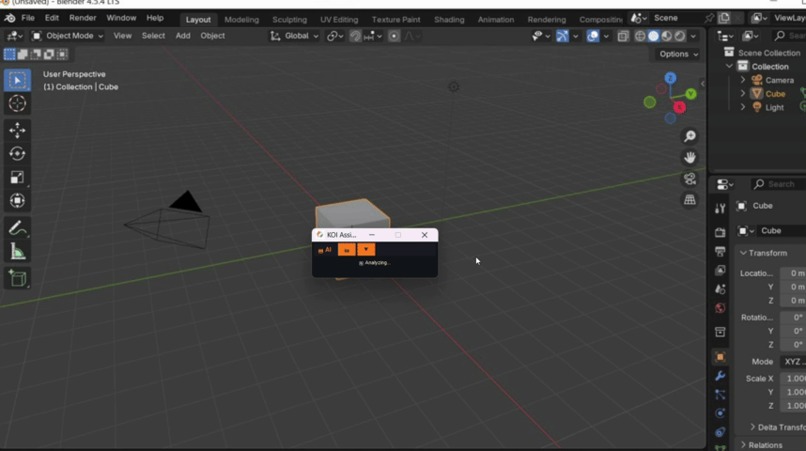The height and width of the screenshot is (451, 806).
Task: Click the red X axis gizmo handle
Action: coord(680,107)
